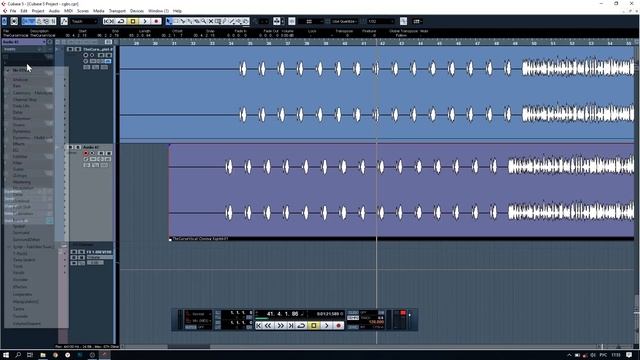640x360 pixels.
Task: Open Task View on taskbar
Action: tap(30, 355)
